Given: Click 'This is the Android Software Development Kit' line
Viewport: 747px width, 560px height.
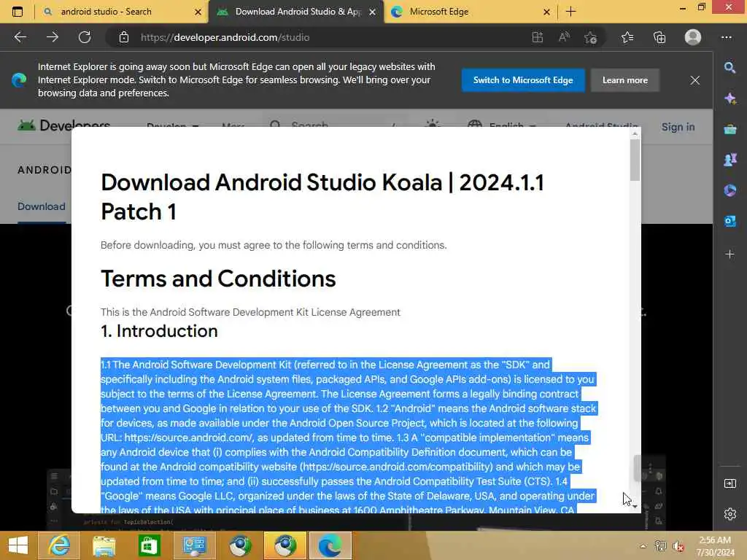Looking at the screenshot, I should point(250,312).
